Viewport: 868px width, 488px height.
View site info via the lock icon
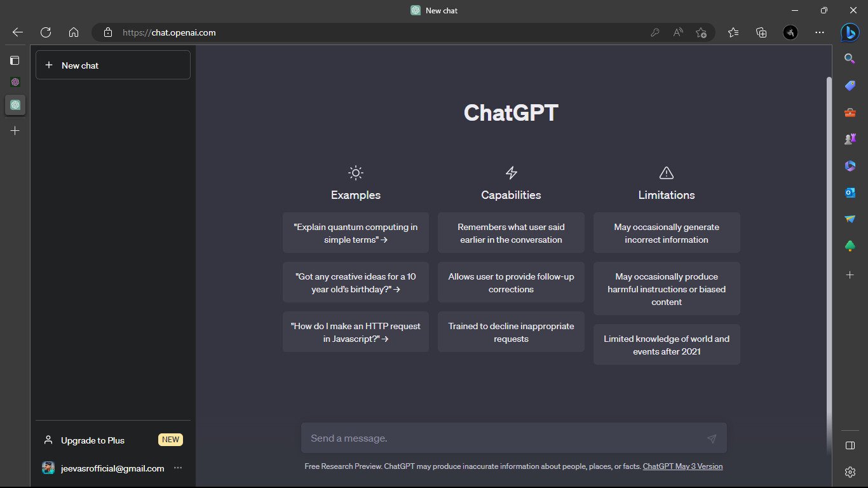[x=108, y=32]
